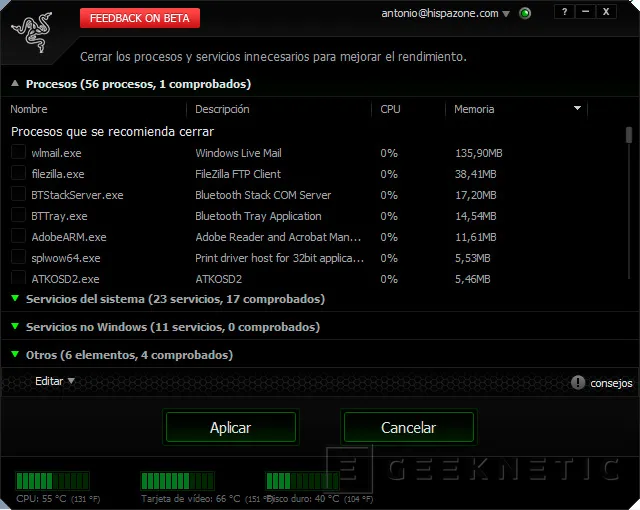Click the Cancelar button

click(409, 427)
